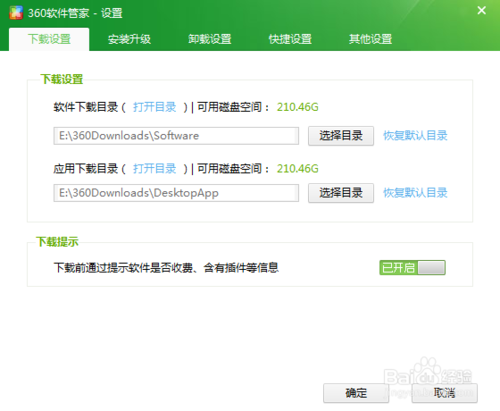Click 选择目录 button for the DesktopApp directory
Image resolution: width=500 pixels, height=411 pixels.
click(x=341, y=193)
